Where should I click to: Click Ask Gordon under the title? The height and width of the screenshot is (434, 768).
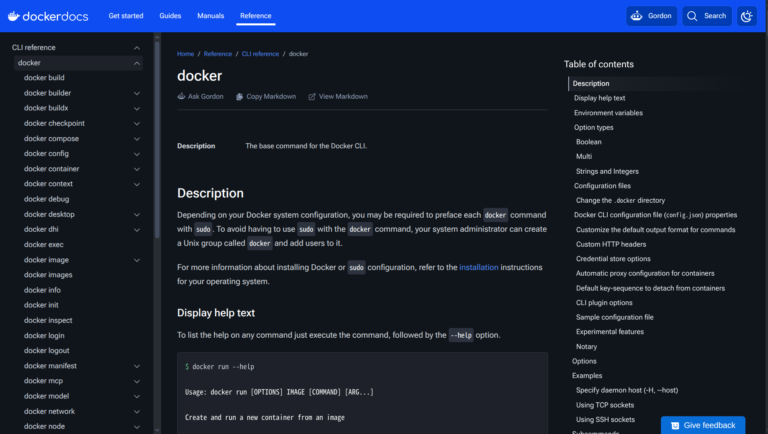[x=200, y=96]
